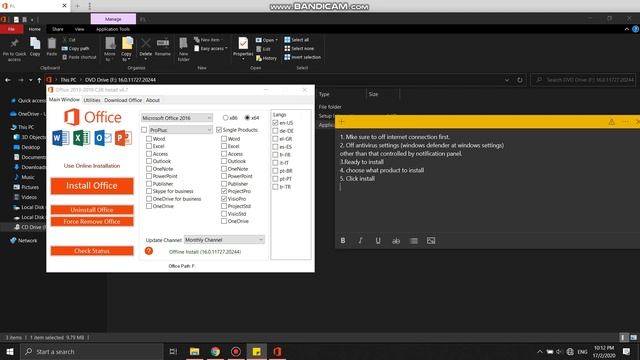Open the About tab
Screen dimensions: 640x360
153,100
